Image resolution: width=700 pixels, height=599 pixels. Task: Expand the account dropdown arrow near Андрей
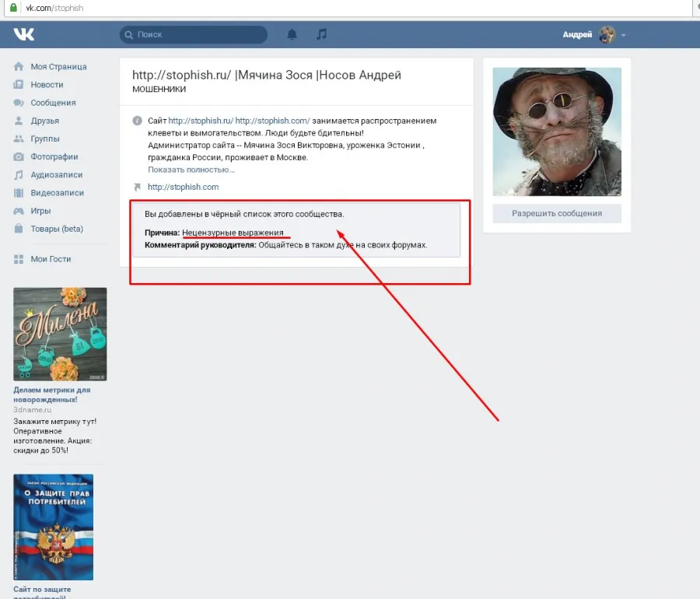[x=623, y=35]
